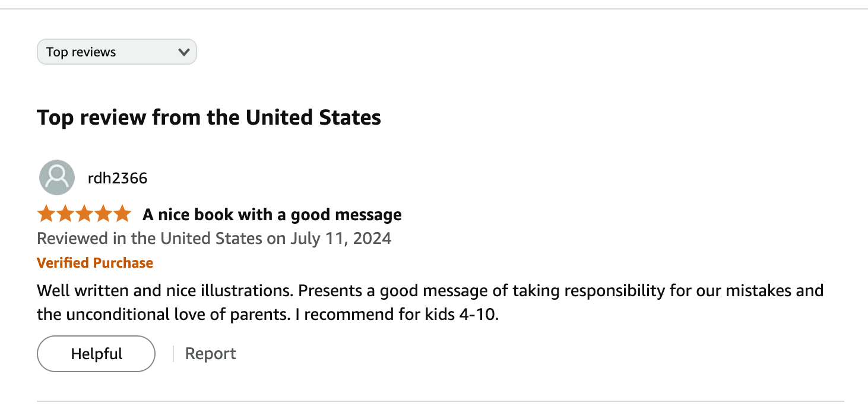868x406 pixels.
Task: Click the fifth orange rating star
Action: point(121,214)
